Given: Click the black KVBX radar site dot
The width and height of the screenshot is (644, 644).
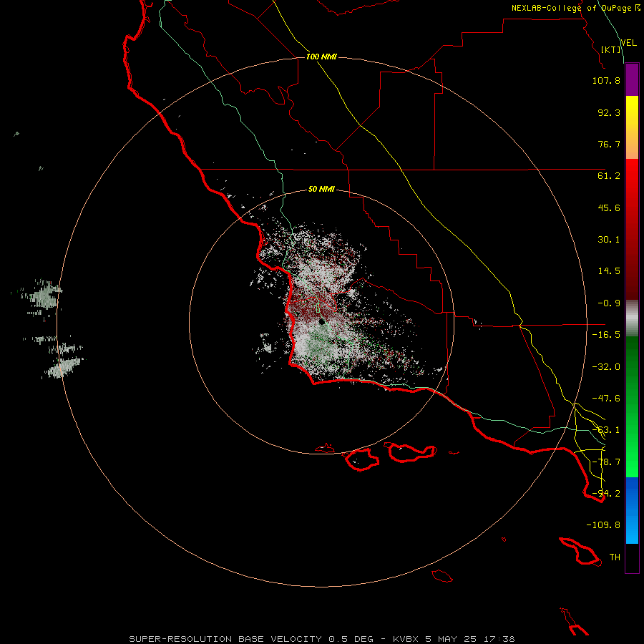Looking at the screenshot, I should click(322, 321).
